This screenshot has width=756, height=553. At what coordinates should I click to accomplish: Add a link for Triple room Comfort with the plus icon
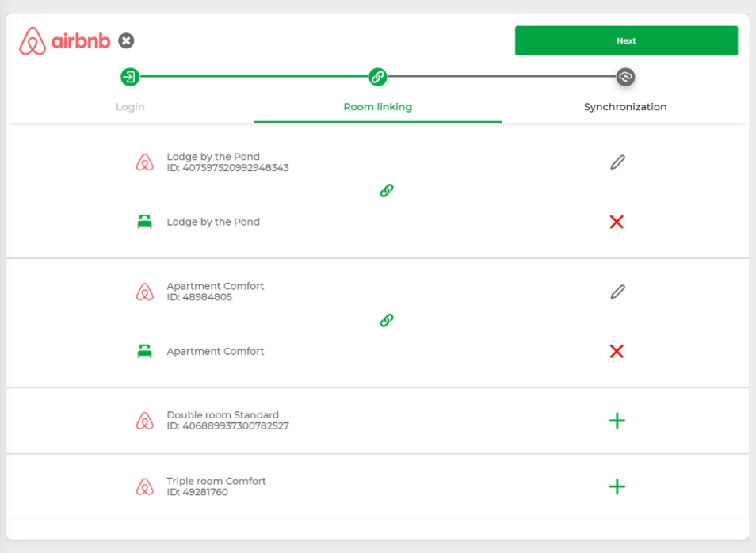[617, 486]
